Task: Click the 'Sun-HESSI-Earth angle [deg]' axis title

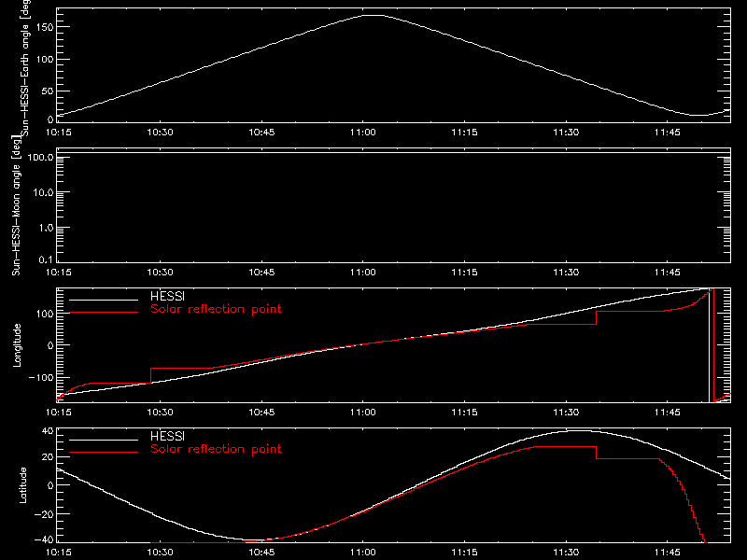Action: click(25, 66)
